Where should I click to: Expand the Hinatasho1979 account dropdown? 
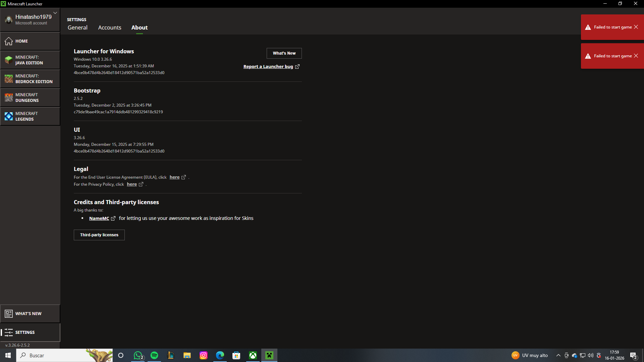(x=55, y=13)
